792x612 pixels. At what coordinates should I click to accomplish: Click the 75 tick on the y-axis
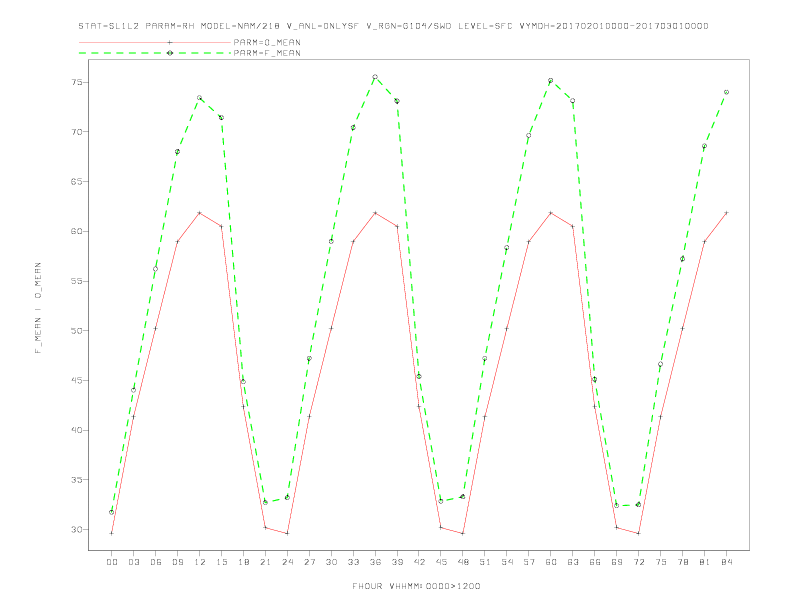[x=77, y=82]
